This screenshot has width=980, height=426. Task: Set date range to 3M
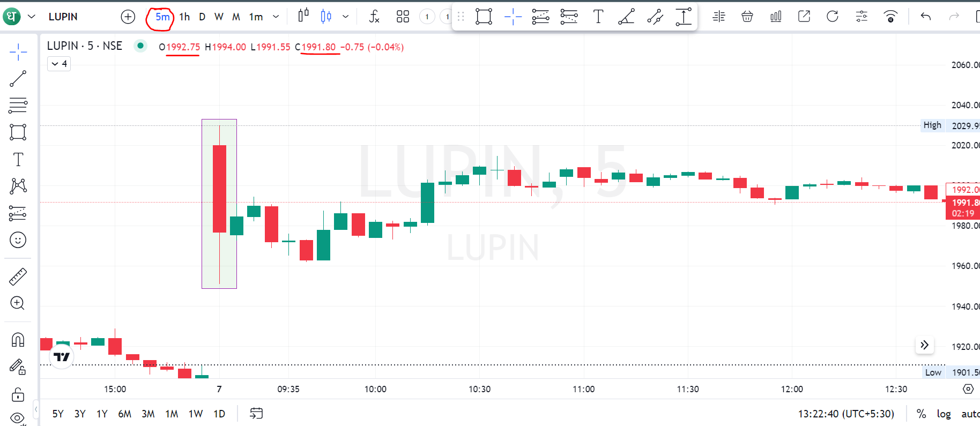tap(148, 414)
